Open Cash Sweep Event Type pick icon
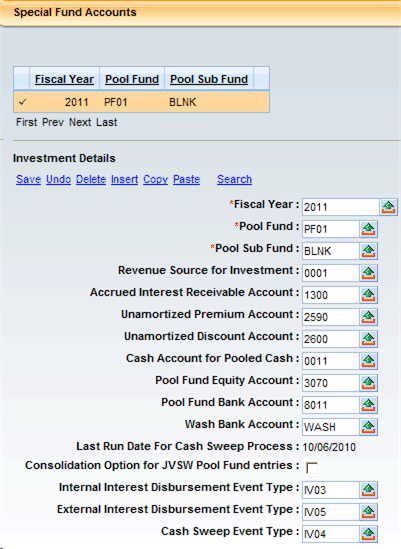The height and width of the screenshot is (549, 401). tap(368, 534)
